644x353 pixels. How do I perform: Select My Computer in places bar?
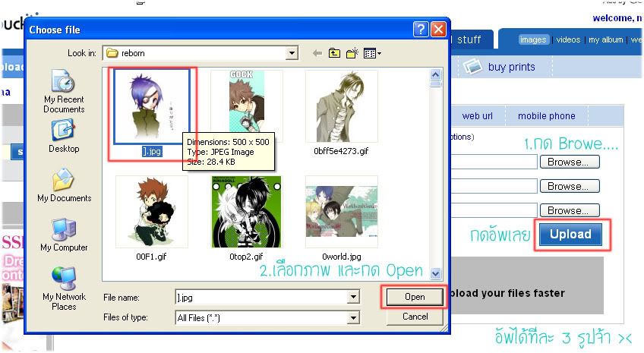(64, 235)
